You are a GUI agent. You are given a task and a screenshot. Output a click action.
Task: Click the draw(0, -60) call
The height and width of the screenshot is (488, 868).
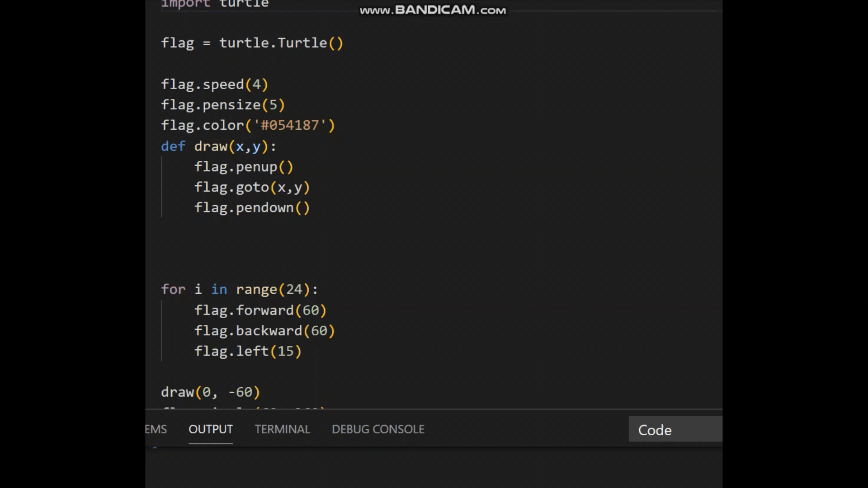210,392
